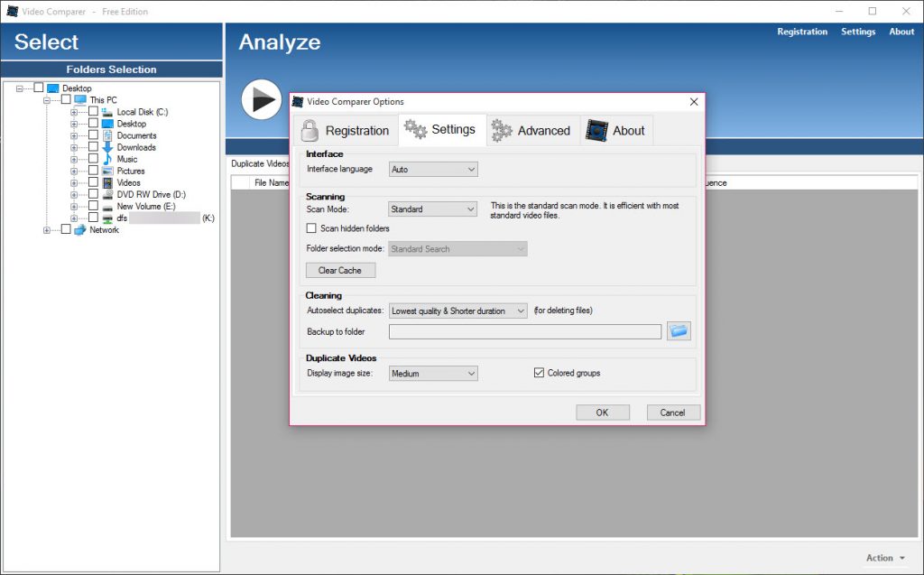Select the dfs network drive icon
Image resolution: width=924 pixels, height=575 pixels.
(x=107, y=218)
